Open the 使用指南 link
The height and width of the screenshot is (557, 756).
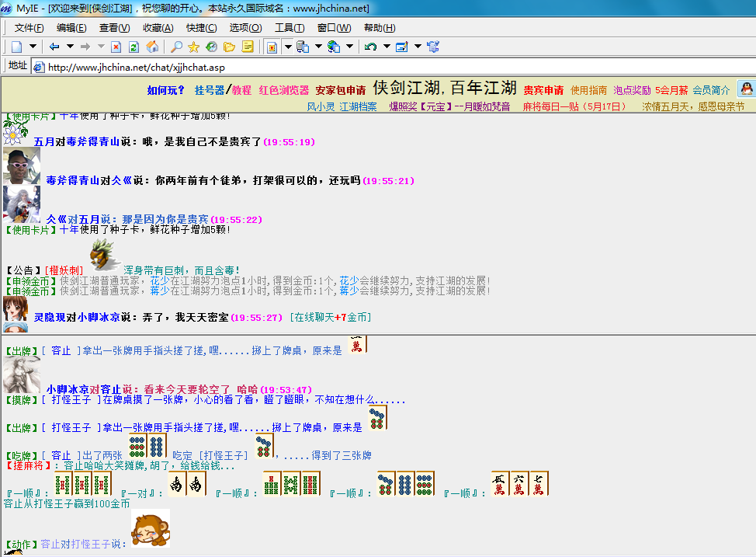pos(588,90)
